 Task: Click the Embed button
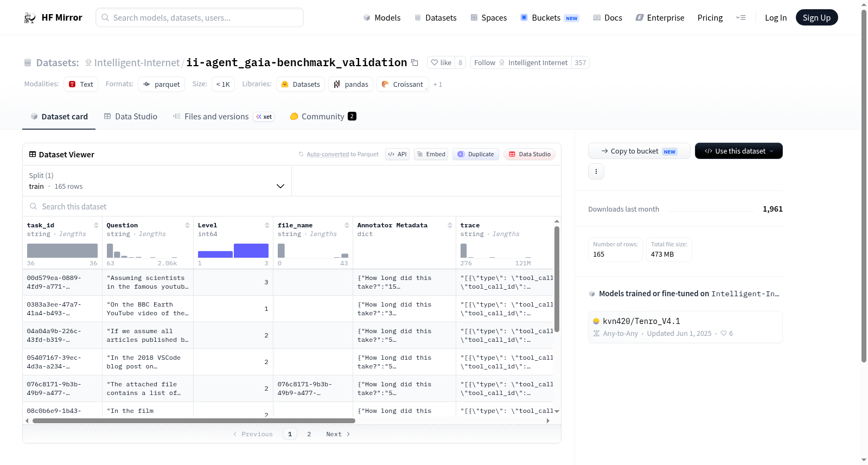[x=431, y=154]
